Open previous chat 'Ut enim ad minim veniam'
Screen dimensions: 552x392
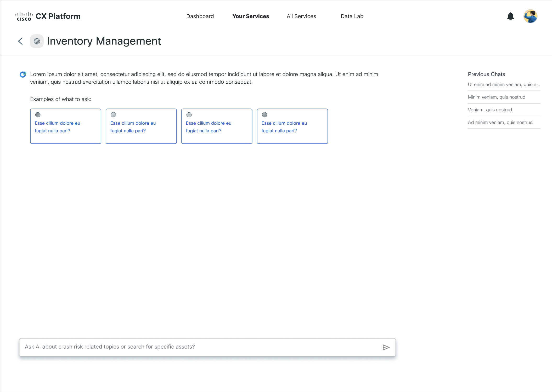click(504, 84)
